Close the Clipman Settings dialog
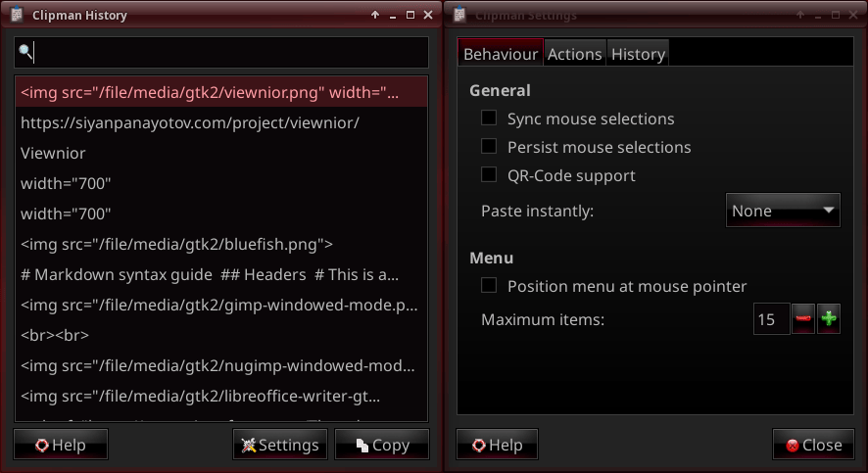The height and width of the screenshot is (473, 868). (x=812, y=445)
